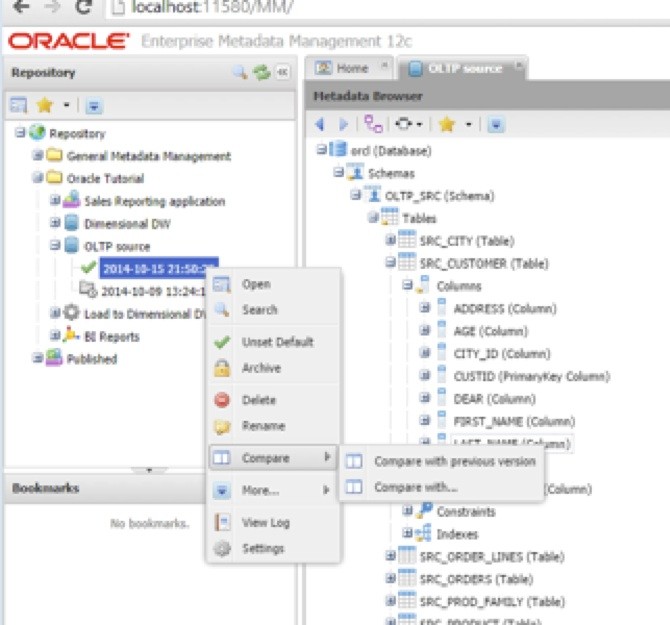Viewport: 670px width, 625px height.
Task: Click the Repository toolbar browse icon
Action: (18, 105)
